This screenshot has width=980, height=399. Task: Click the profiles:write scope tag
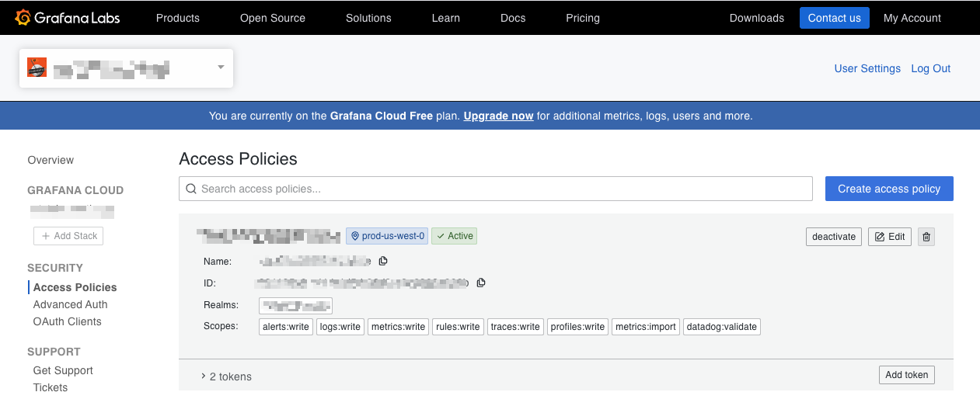pyautogui.click(x=577, y=327)
